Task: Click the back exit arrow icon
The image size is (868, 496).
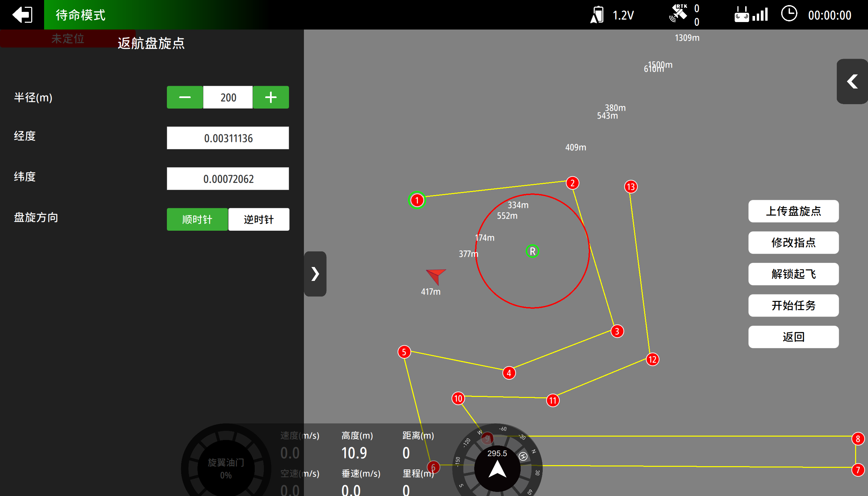Action: click(x=22, y=15)
